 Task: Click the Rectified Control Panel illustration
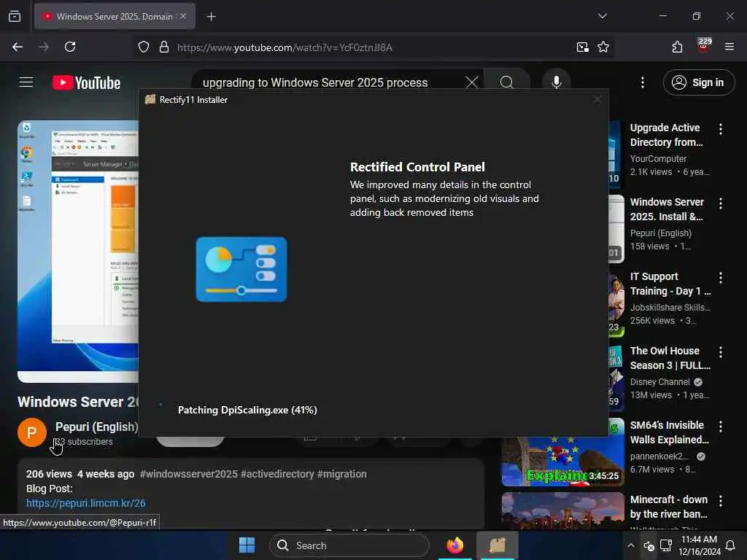(241, 269)
